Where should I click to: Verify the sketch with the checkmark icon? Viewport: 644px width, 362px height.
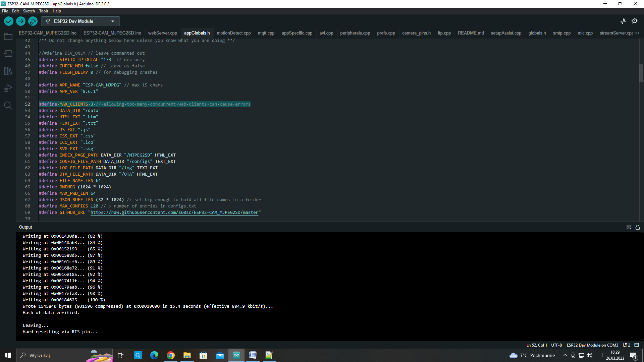8,21
